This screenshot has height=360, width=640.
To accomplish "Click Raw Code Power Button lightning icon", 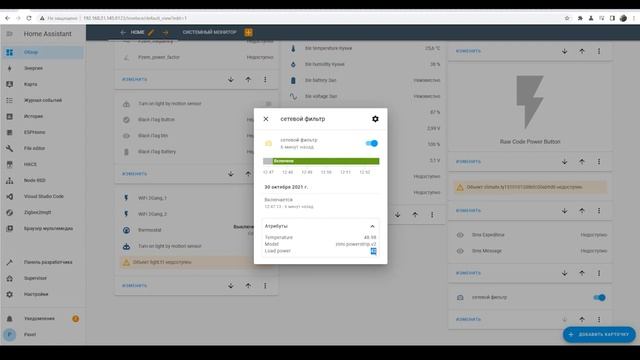I will click(x=530, y=102).
